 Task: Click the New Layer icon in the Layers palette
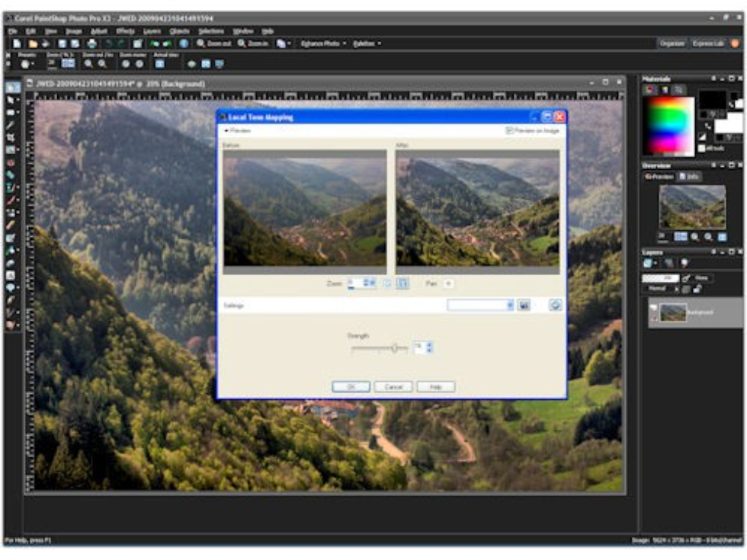point(648,261)
